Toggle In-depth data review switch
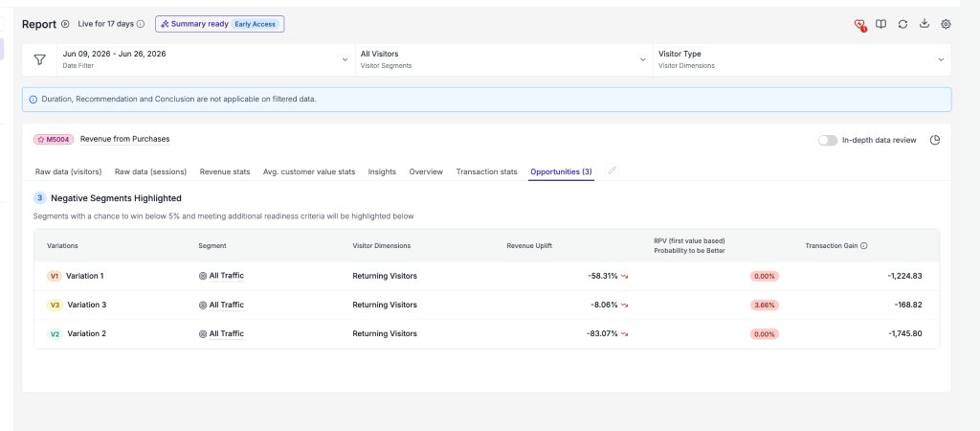This screenshot has height=431, width=980. tap(828, 140)
